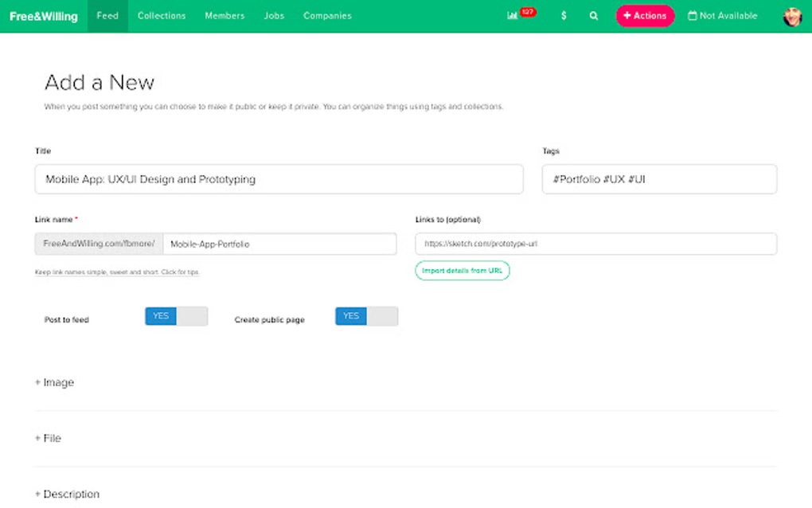Expand the File section
Screen dimensions: 812x508
click(x=49, y=439)
